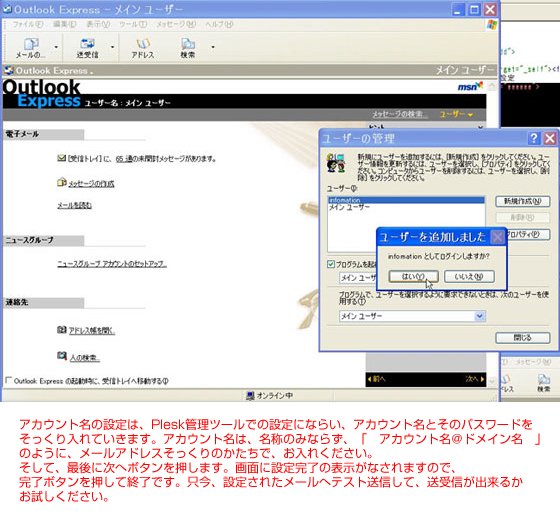560x522 pixels.
Task: Click help question-mark button of user management
Action: point(534,138)
